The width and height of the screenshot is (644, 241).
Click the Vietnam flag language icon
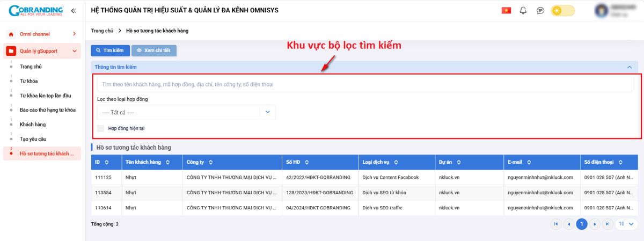[506, 11]
